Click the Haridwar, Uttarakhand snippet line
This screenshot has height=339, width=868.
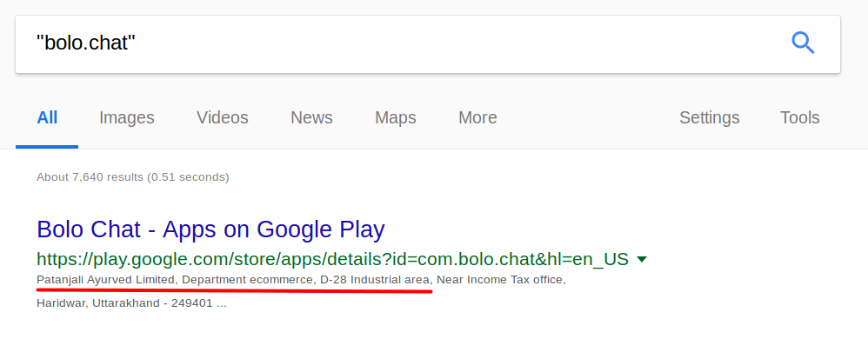(131, 303)
